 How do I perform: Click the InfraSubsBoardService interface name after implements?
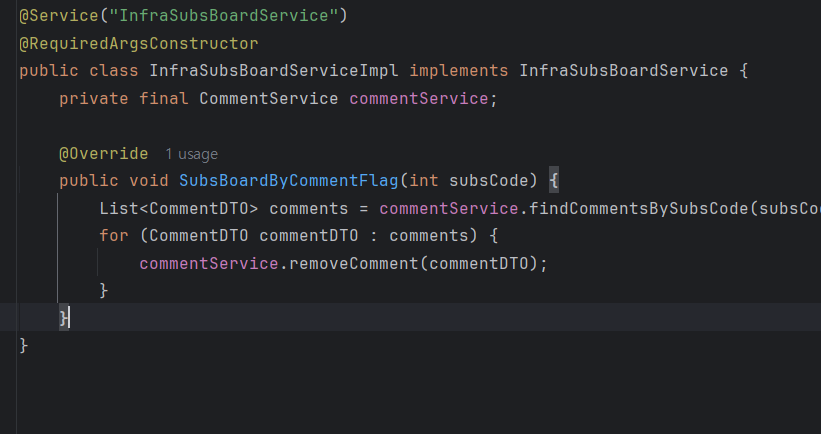[x=624, y=71]
